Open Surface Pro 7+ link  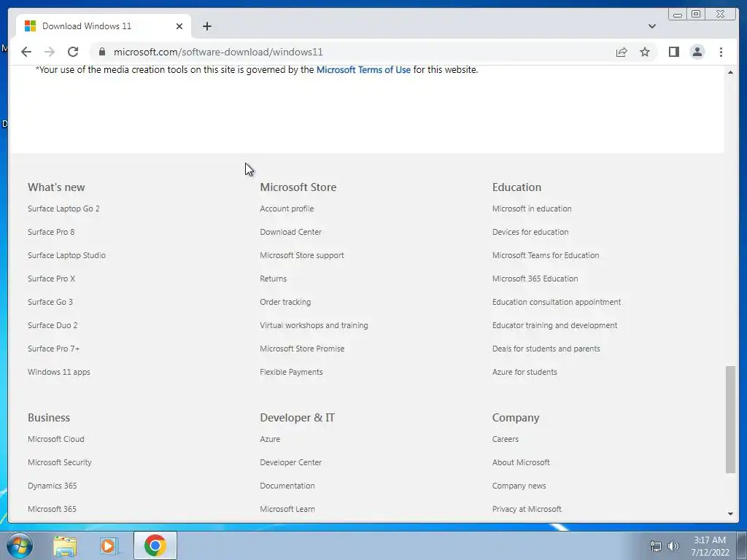[x=53, y=349]
